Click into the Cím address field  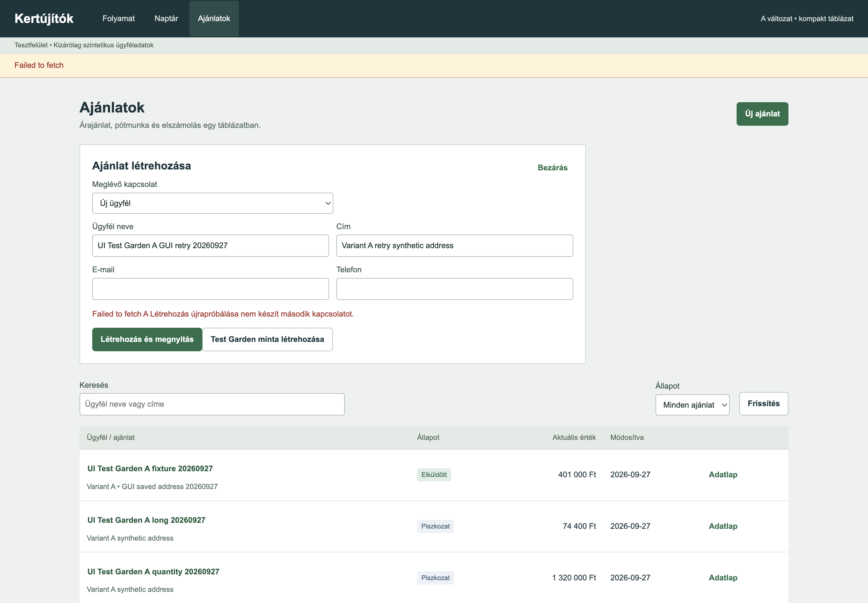[x=454, y=246]
